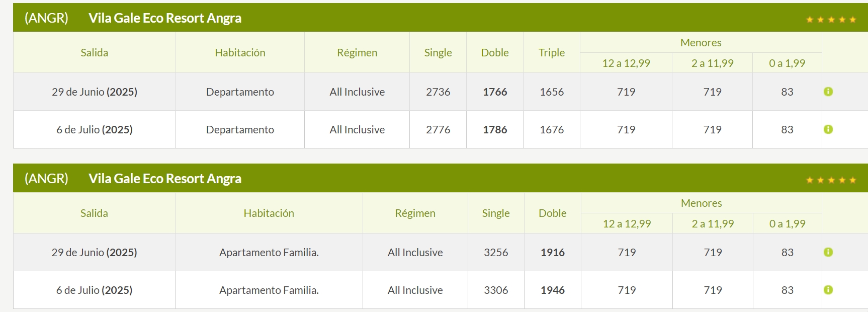Select second Vila Gale Eco Resort Angra title

[x=165, y=179]
